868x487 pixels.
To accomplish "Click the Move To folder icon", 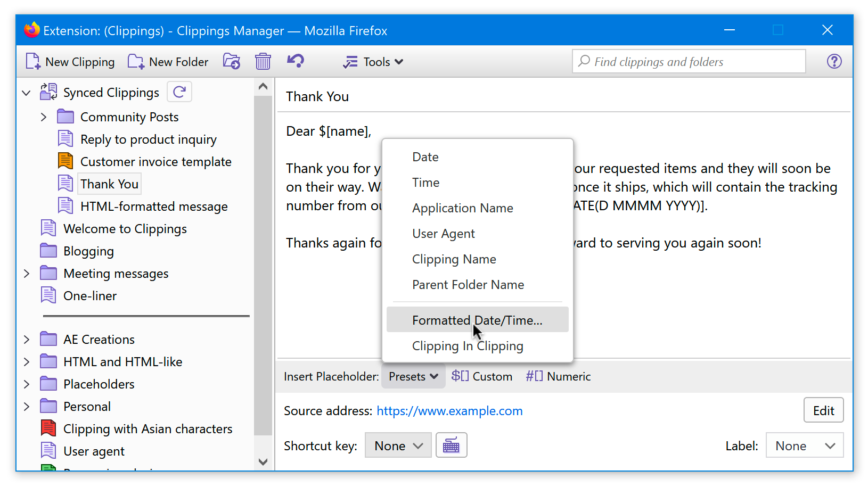I will coord(232,62).
